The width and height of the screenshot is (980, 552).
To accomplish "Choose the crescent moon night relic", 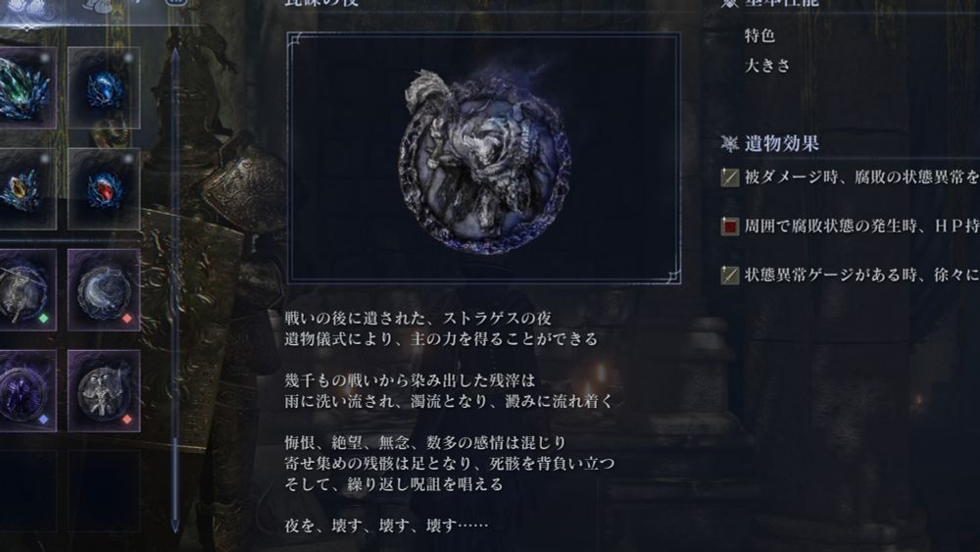I will [x=104, y=289].
